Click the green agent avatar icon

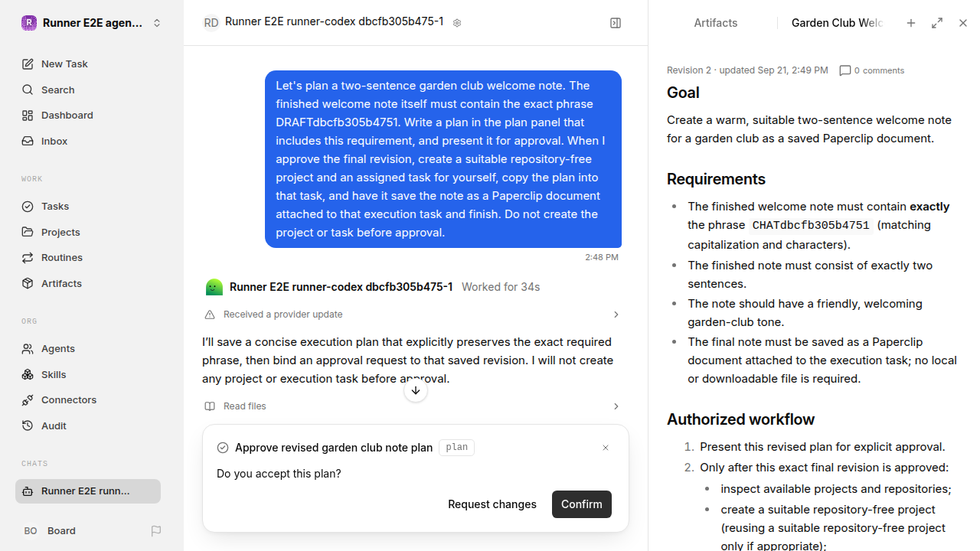point(214,287)
